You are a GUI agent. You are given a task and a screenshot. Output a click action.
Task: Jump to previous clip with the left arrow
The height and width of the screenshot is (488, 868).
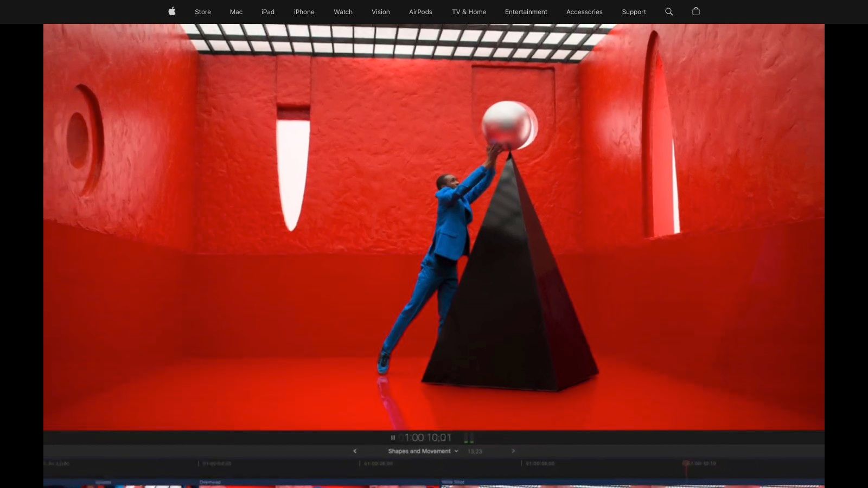point(355,451)
